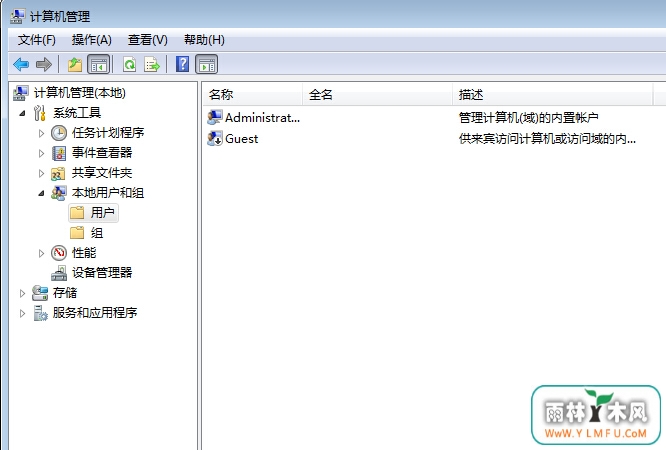Click the 组 folder icon
666x450 pixels.
click(77, 232)
